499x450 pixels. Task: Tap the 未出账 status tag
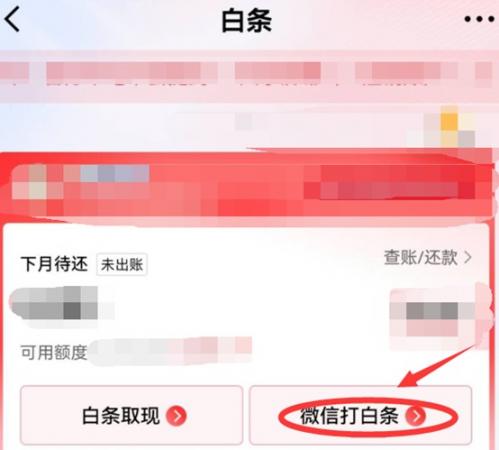point(122,265)
